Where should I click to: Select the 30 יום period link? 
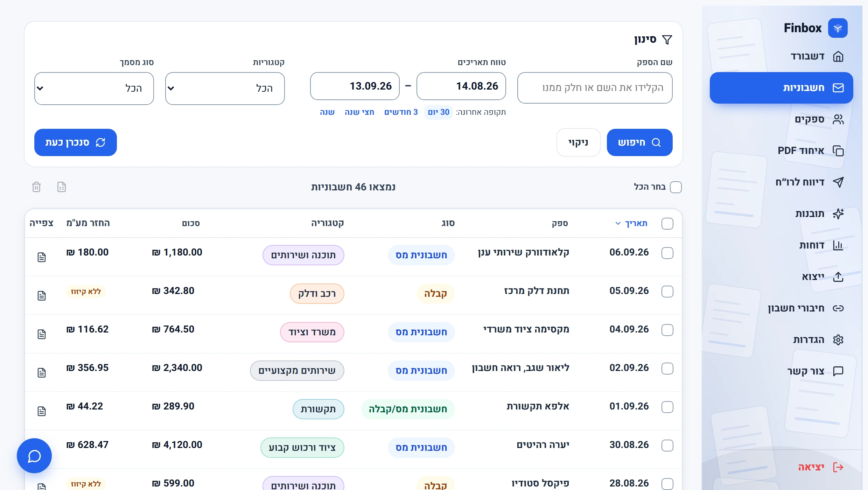tap(439, 112)
